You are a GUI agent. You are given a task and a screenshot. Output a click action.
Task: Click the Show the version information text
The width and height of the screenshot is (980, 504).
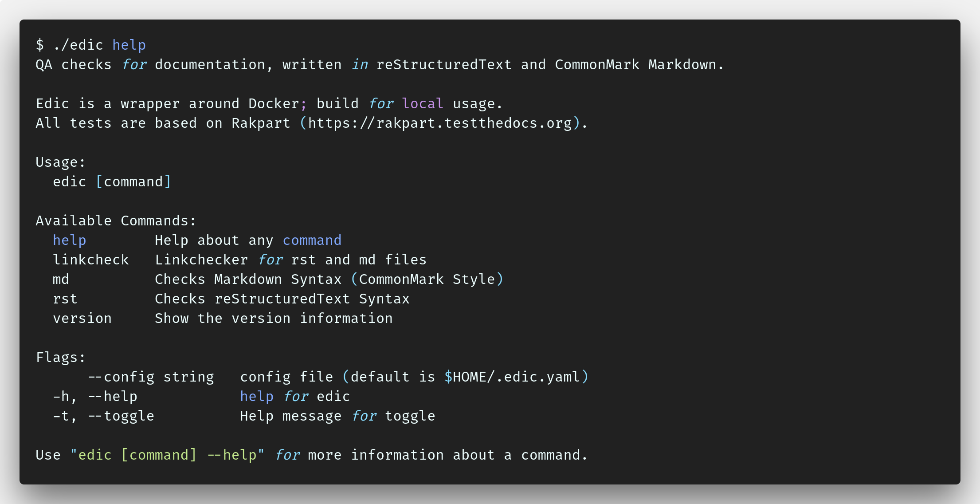[274, 318]
